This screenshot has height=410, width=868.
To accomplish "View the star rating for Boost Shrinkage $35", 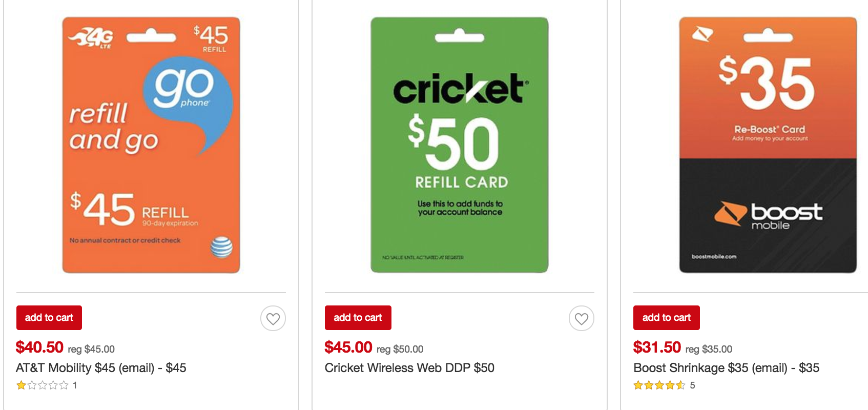I will (659, 385).
